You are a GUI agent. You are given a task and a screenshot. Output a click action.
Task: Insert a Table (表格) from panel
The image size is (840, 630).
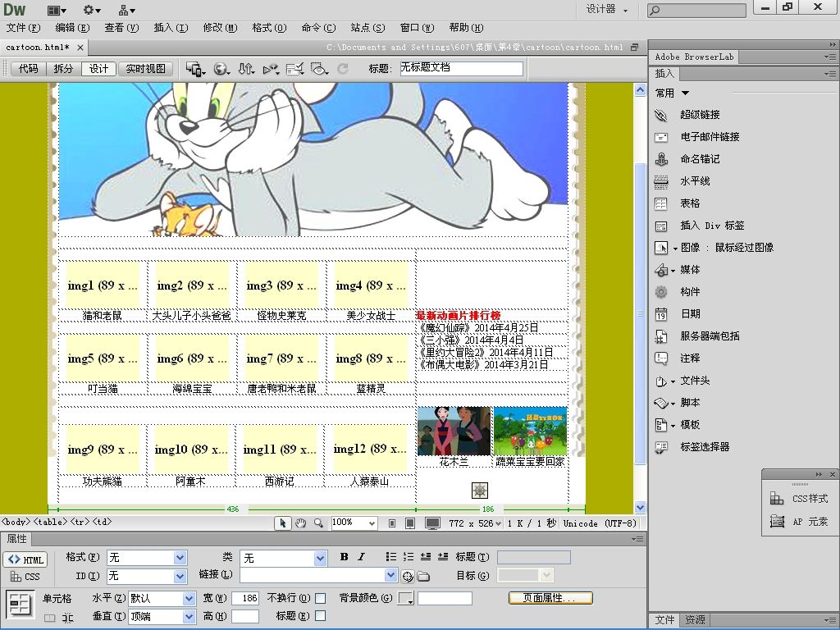661,203
